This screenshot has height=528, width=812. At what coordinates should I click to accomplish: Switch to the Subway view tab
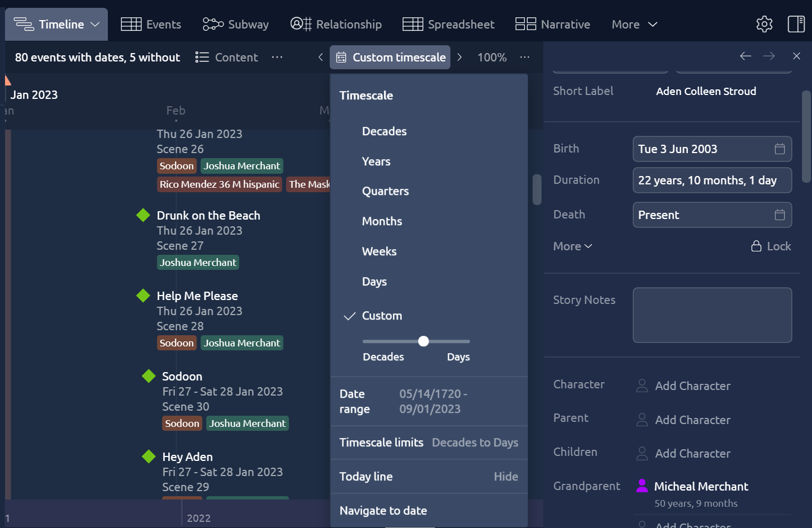(236, 25)
